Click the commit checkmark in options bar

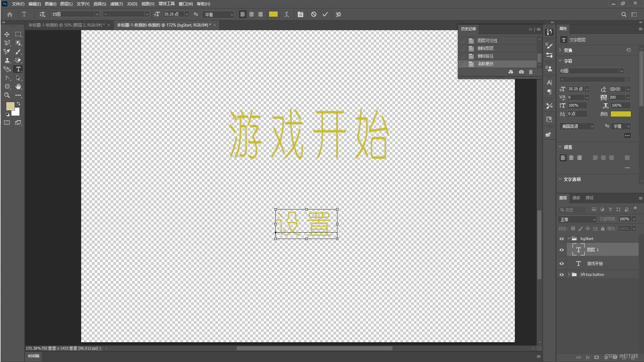[325, 14]
